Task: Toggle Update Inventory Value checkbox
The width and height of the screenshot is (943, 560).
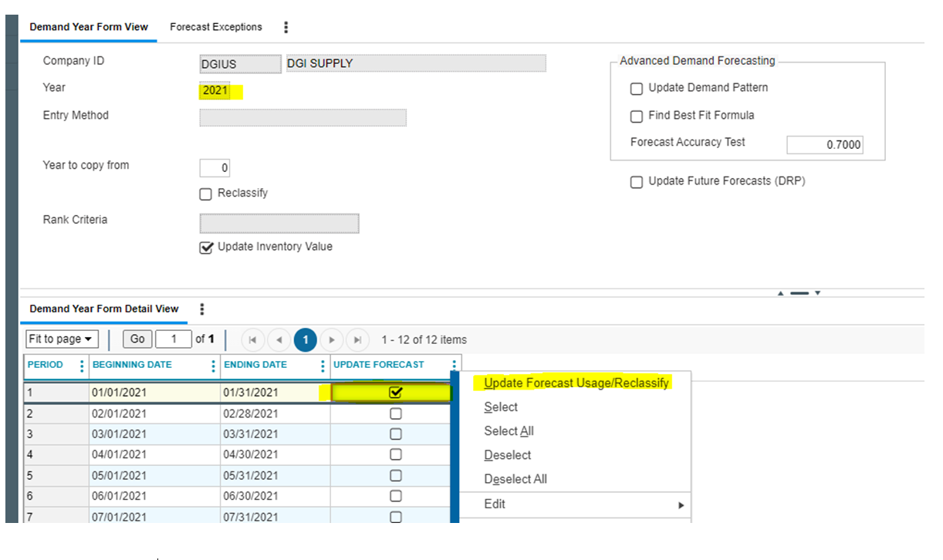Action: 206,248
